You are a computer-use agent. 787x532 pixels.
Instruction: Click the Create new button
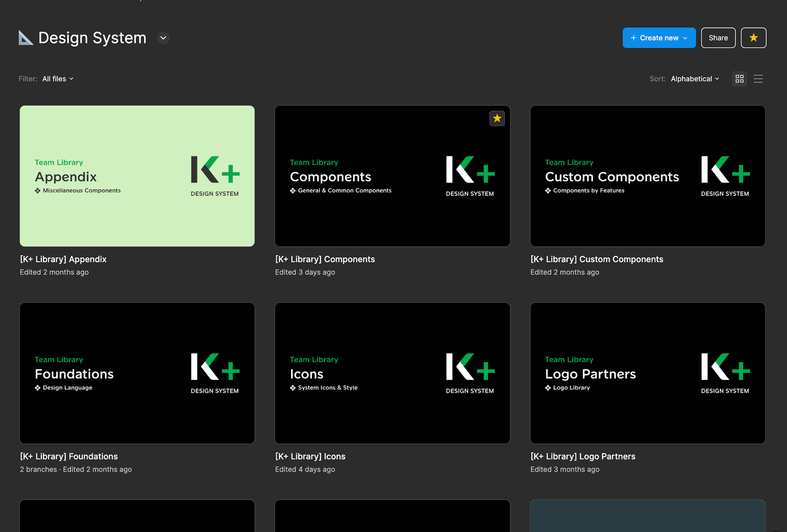coord(659,38)
